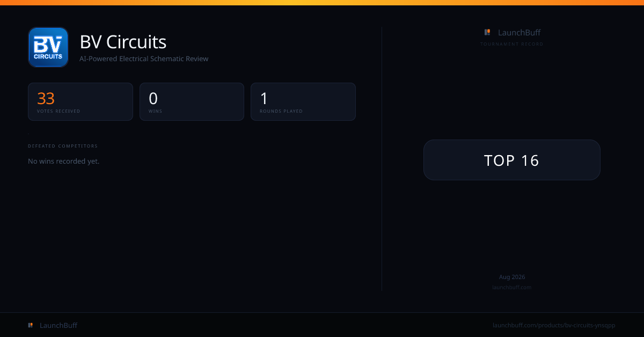
Task: Open the launchbuff.com link under Aug 2026
Action: pos(512,287)
